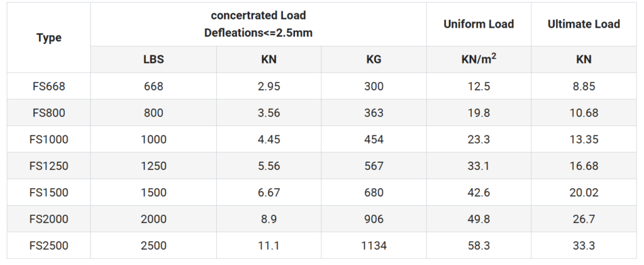
Task: Select the concertrated Load header cell
Action: 258,25
